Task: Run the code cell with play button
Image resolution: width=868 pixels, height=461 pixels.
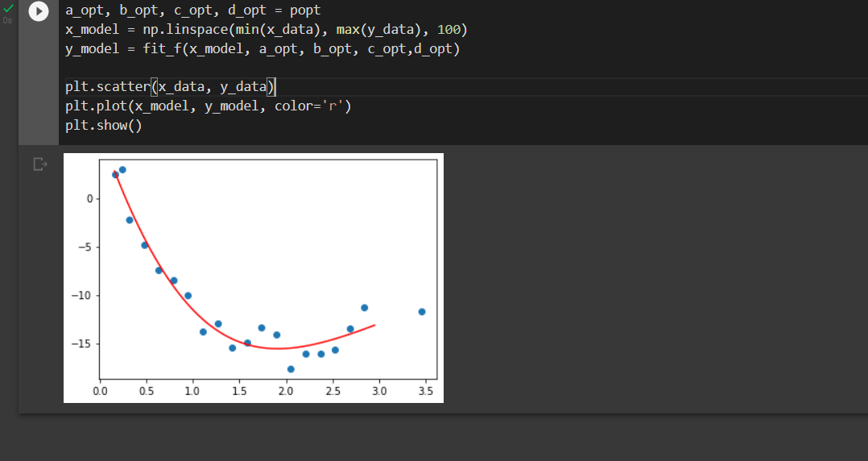Action: [38, 11]
